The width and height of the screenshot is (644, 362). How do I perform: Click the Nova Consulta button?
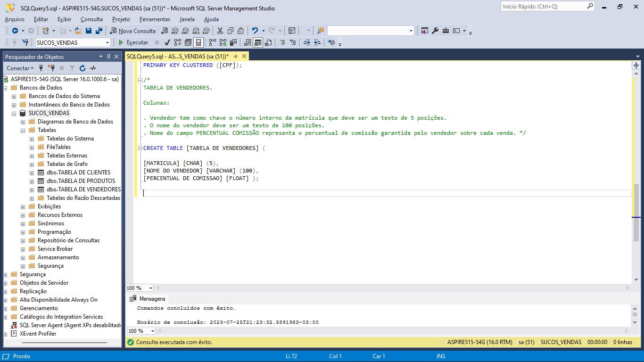click(x=132, y=31)
